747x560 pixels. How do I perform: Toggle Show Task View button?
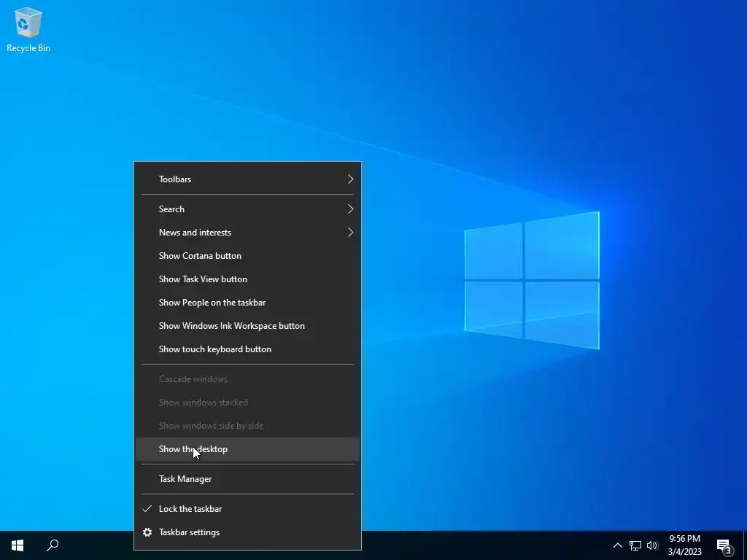248,279
